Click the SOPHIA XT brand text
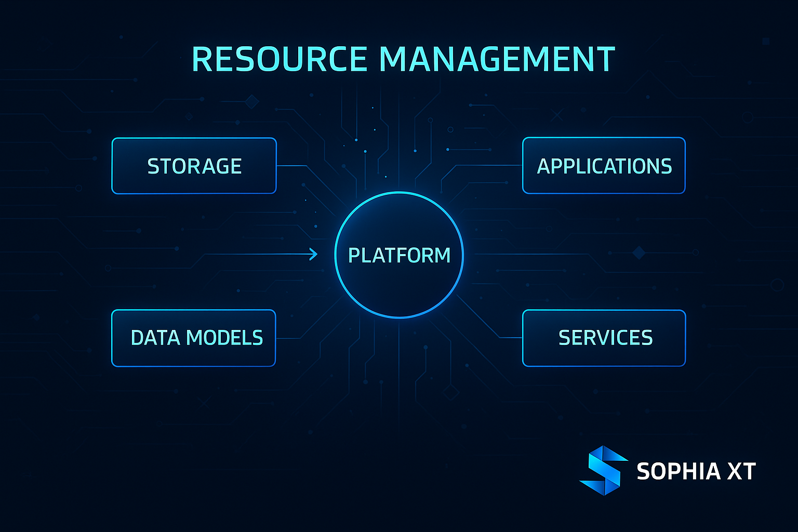 coord(696,471)
